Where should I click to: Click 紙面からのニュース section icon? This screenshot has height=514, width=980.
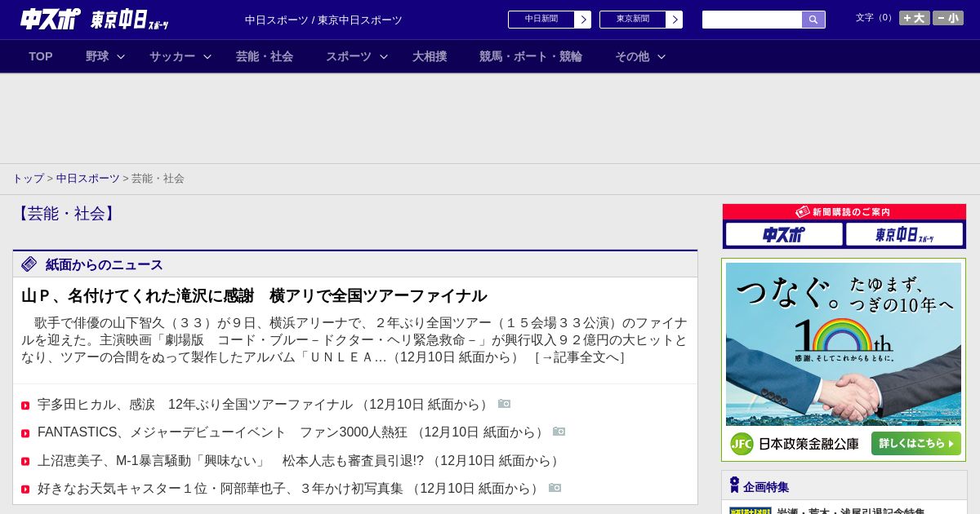click(x=29, y=264)
